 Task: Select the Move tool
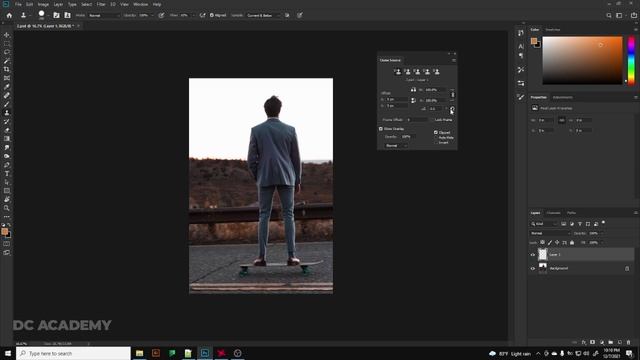coord(7,35)
